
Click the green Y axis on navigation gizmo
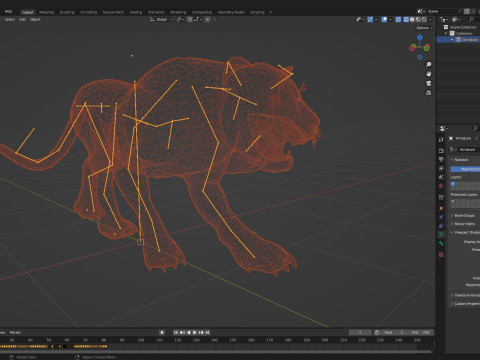click(427, 48)
